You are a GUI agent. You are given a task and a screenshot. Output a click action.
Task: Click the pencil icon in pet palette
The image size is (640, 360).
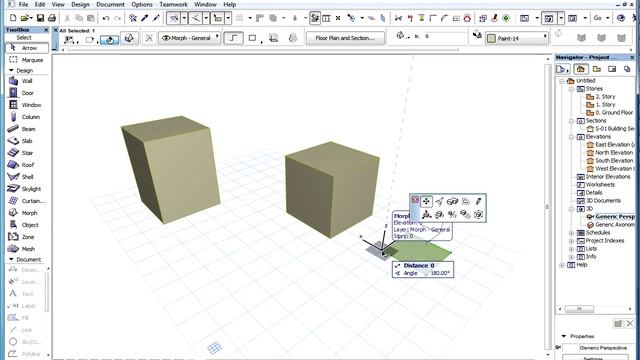point(478,201)
